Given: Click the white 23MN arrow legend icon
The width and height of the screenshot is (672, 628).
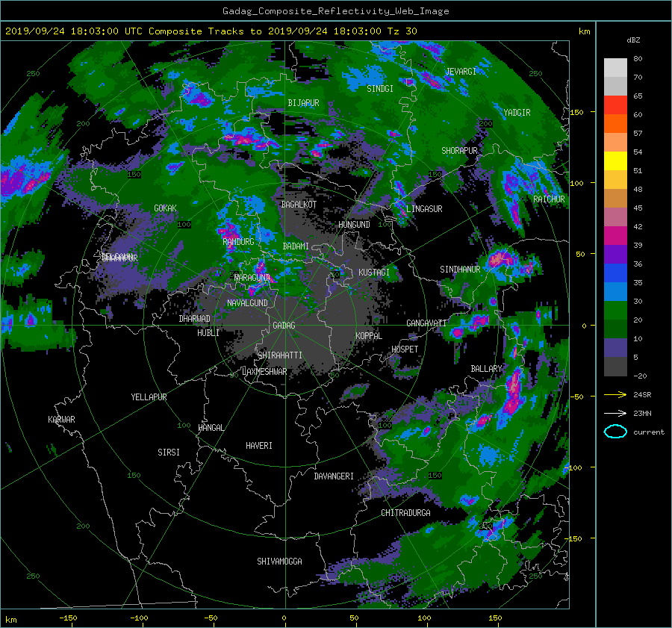Looking at the screenshot, I should pyautogui.click(x=615, y=413).
